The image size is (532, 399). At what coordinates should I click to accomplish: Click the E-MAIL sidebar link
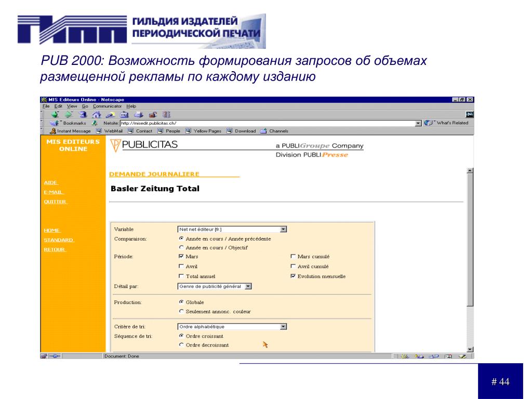(54, 192)
